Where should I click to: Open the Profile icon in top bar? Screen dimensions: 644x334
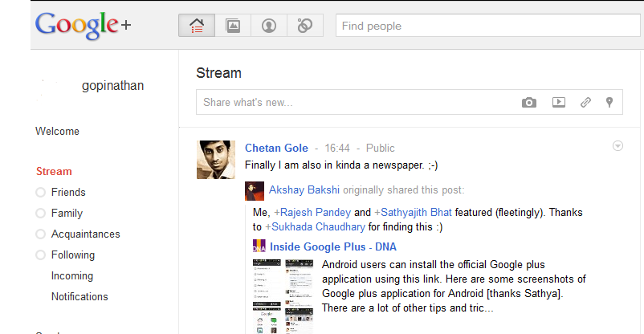pos(269,26)
